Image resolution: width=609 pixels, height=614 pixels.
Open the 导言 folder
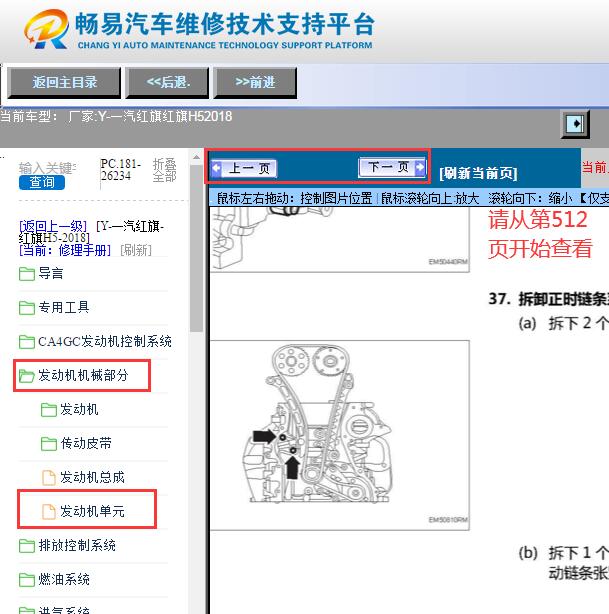point(51,273)
